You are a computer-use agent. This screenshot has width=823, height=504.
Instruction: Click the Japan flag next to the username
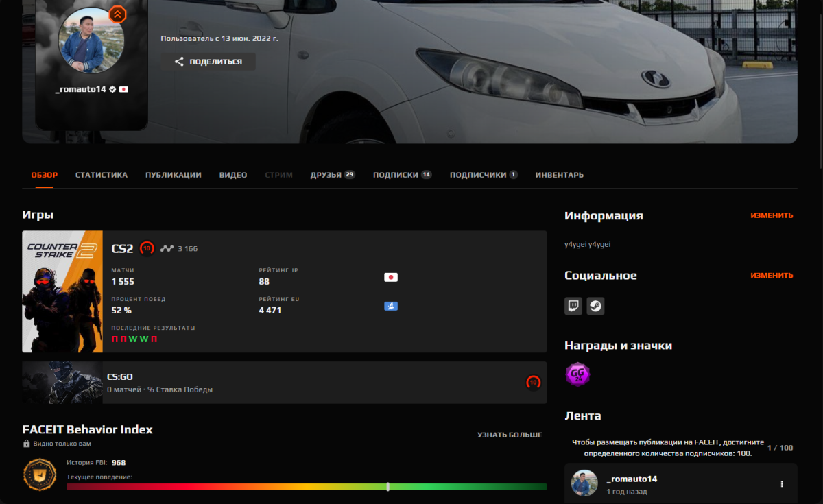124,89
